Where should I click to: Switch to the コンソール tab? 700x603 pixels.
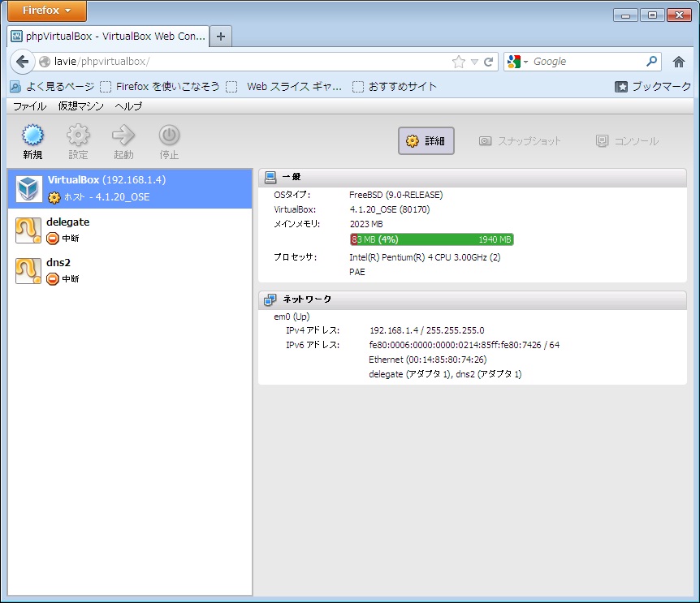point(627,141)
